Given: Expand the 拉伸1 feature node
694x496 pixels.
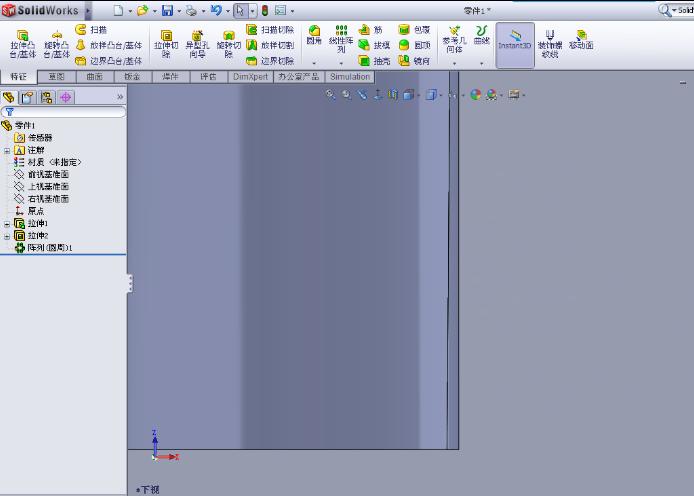Looking at the screenshot, I should (x=7, y=224).
